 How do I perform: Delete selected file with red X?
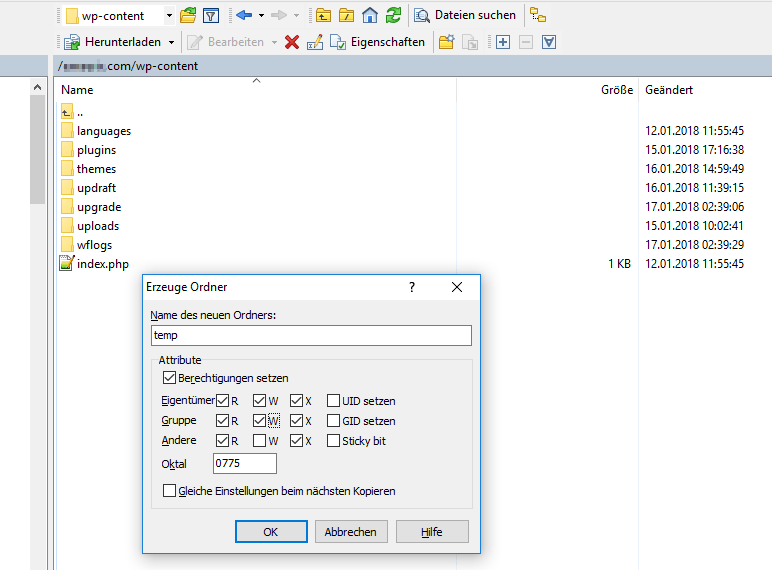pos(292,42)
